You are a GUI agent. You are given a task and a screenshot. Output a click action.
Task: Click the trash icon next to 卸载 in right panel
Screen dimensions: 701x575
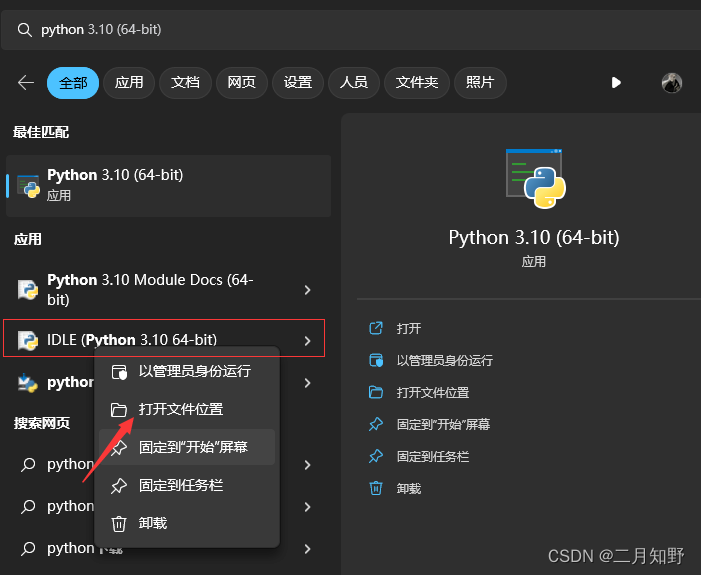coord(376,488)
